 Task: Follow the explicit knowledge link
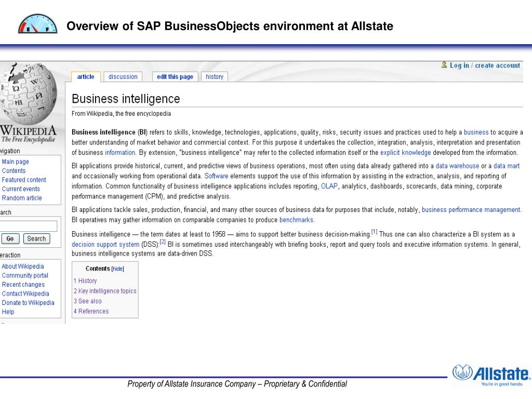coord(405,153)
